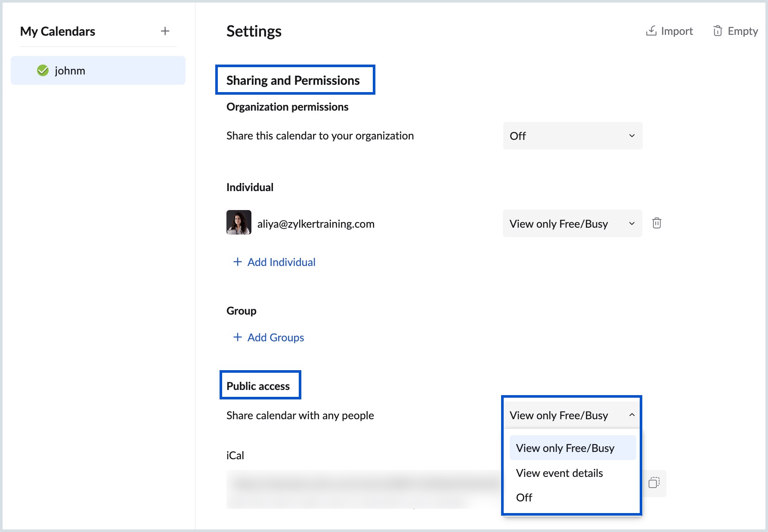
Task: Click the blurred iCal URL field
Action: tap(362, 489)
